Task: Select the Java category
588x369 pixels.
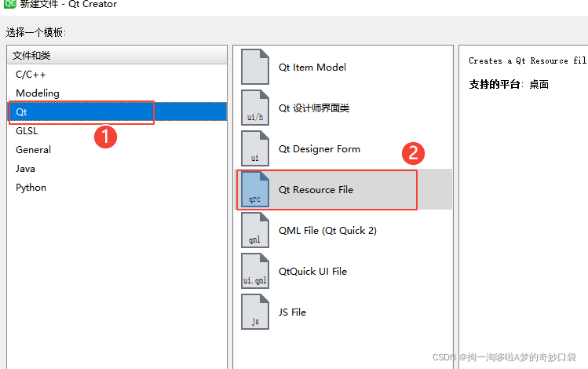Action: coord(117,168)
